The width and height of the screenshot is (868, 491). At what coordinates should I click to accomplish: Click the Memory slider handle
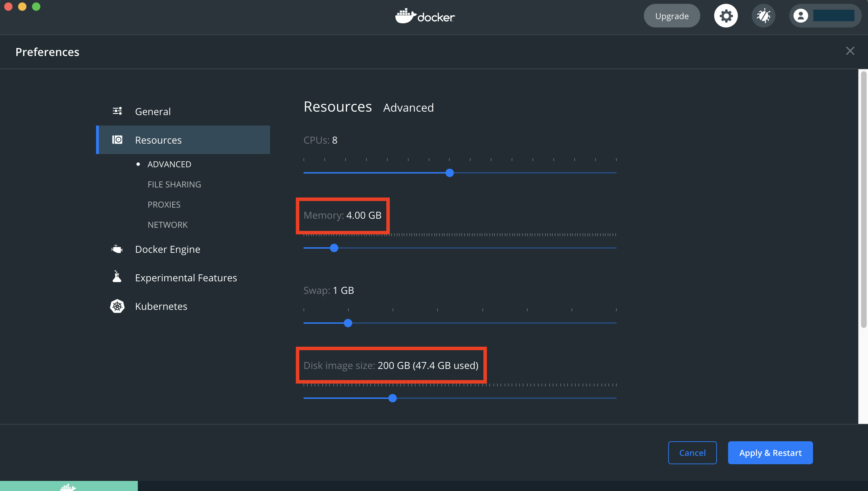pyautogui.click(x=334, y=248)
